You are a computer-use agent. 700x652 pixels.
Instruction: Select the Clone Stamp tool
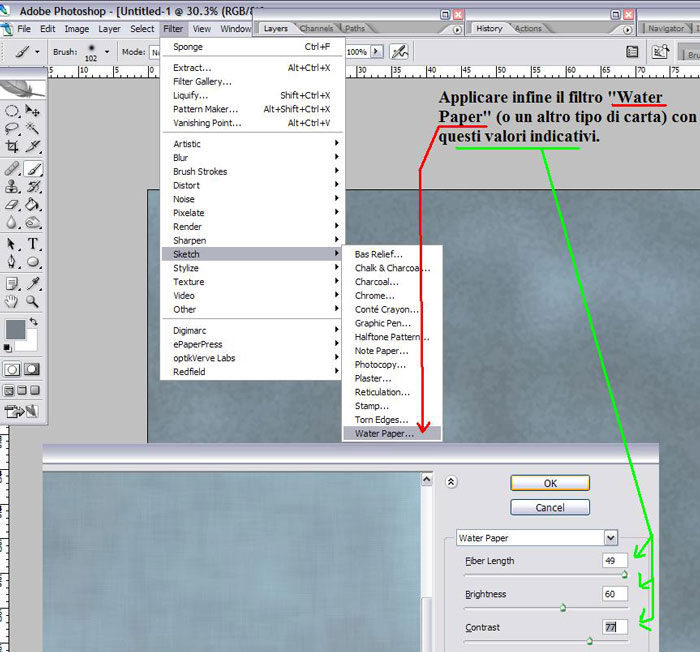(x=12, y=187)
